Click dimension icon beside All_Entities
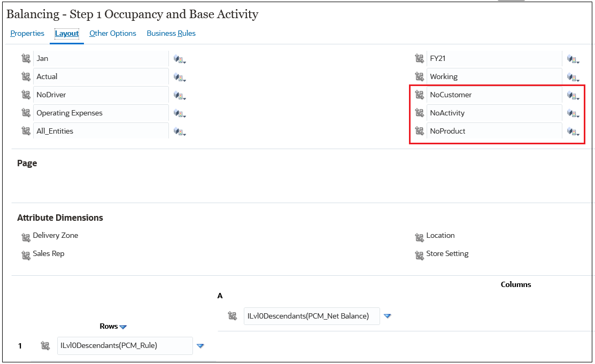Screen dimensions: 595x364 pyautogui.click(x=26, y=131)
